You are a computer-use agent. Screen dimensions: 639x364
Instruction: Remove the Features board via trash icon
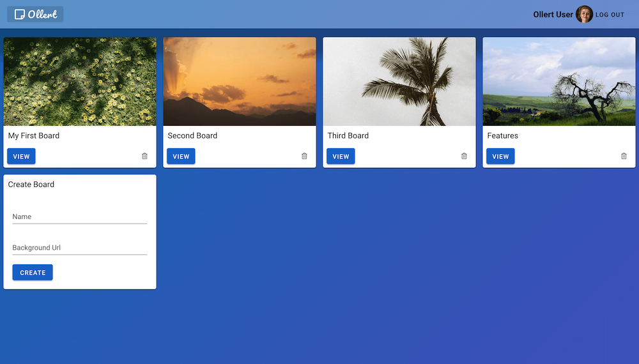(x=624, y=156)
